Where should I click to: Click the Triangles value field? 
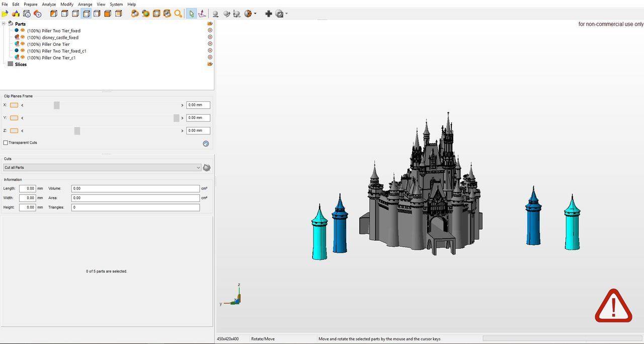[x=135, y=208]
